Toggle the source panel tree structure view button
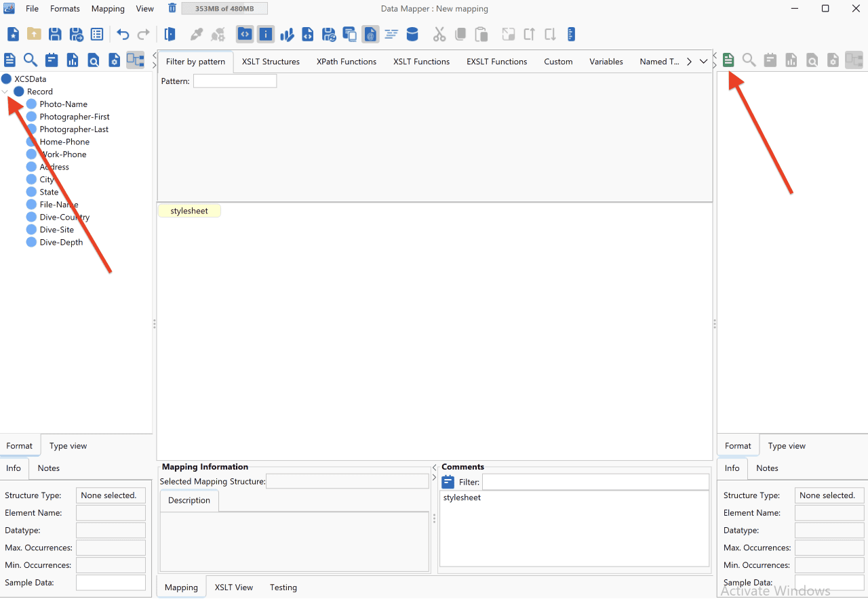868x599 pixels. 136,60
